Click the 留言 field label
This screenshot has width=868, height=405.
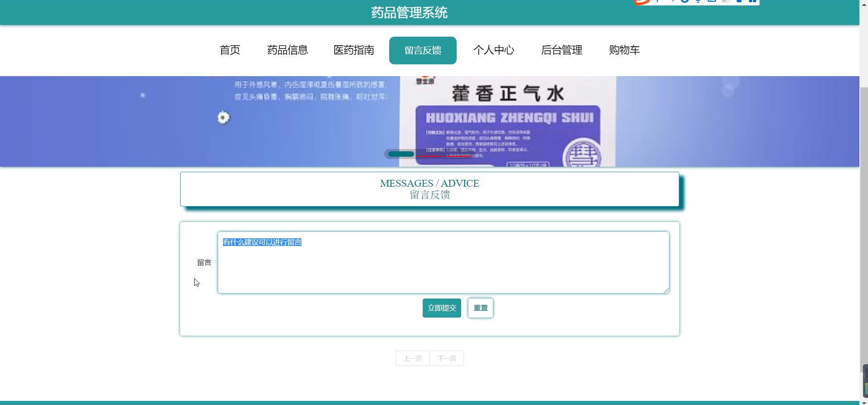pos(204,263)
